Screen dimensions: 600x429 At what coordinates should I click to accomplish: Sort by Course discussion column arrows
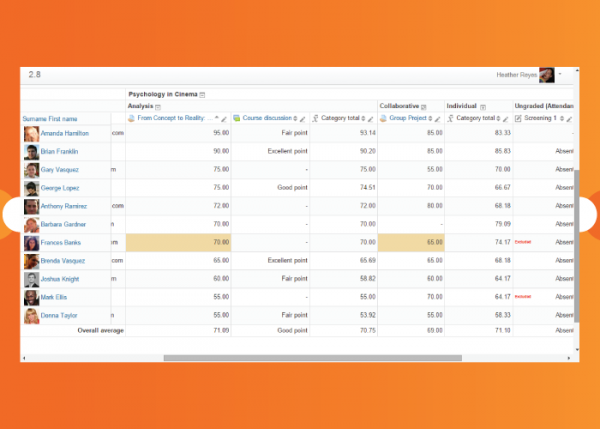[x=296, y=118]
